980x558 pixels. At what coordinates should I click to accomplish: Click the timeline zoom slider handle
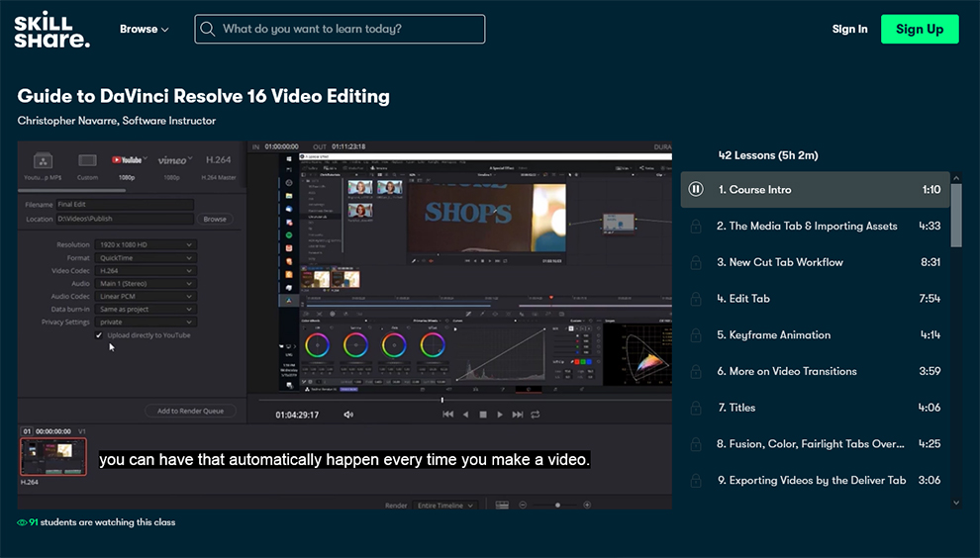click(x=557, y=505)
